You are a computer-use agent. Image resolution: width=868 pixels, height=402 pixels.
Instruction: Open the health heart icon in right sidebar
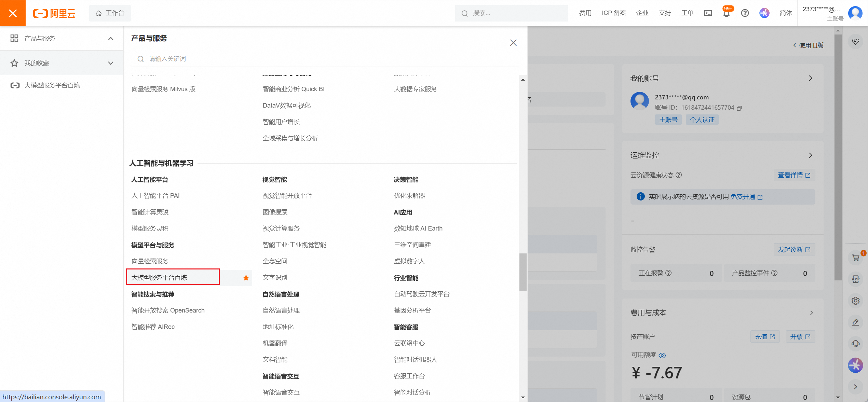tap(856, 42)
